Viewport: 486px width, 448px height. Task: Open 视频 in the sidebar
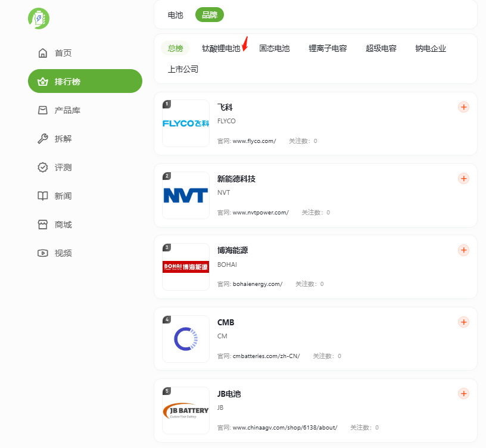(63, 253)
